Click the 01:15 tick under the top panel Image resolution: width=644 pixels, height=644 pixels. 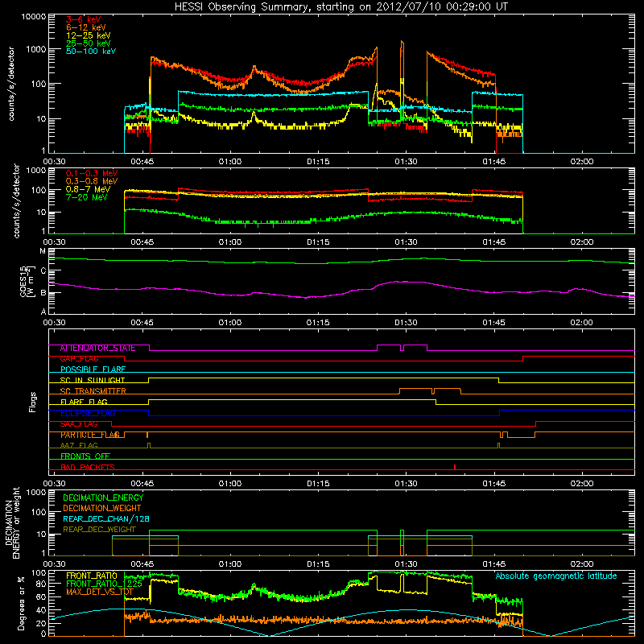318,162
